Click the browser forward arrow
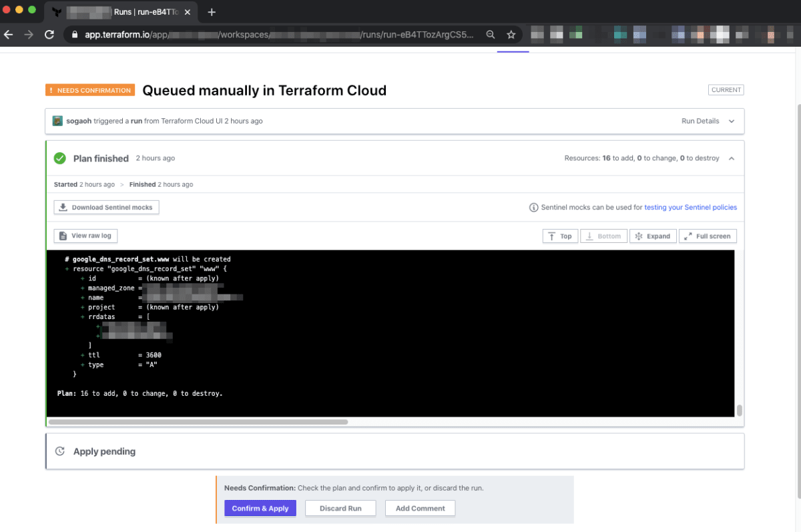The width and height of the screenshot is (801, 532). pos(29,35)
